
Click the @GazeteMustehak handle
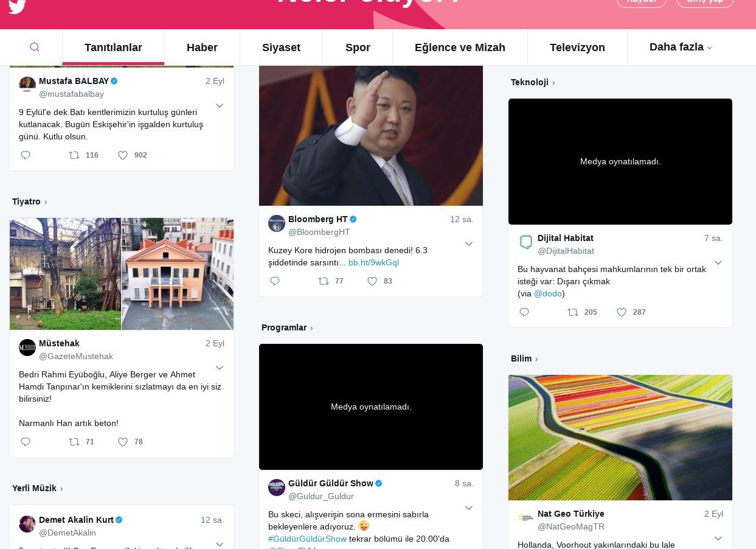coord(76,356)
